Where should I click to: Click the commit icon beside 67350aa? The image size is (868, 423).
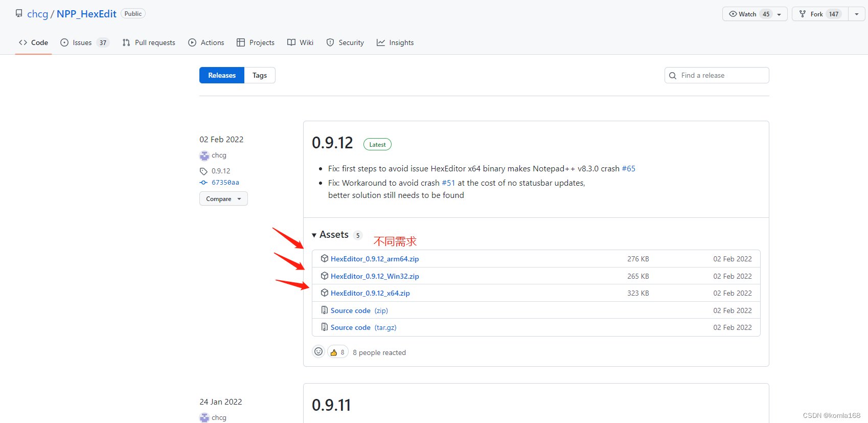pyautogui.click(x=203, y=183)
